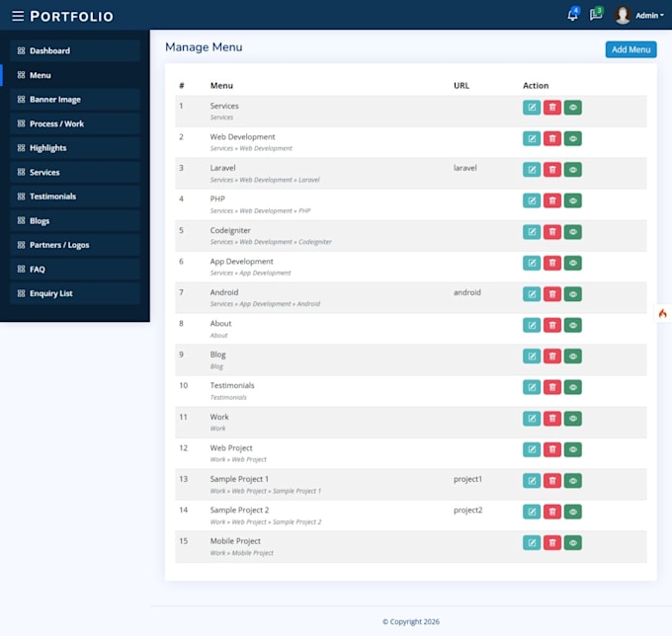Click the Admin avatar picture

pos(623,16)
